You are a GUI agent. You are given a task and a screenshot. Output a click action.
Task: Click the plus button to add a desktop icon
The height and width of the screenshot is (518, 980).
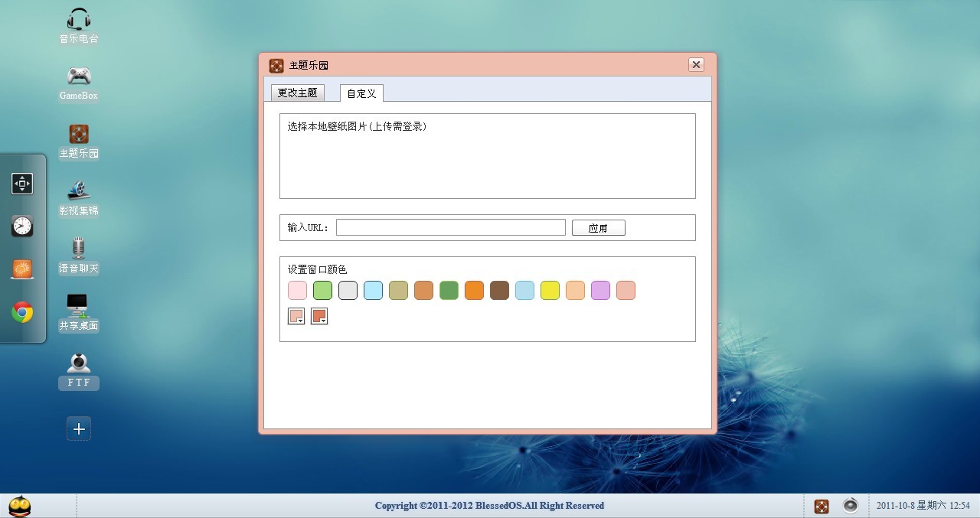pos(78,428)
